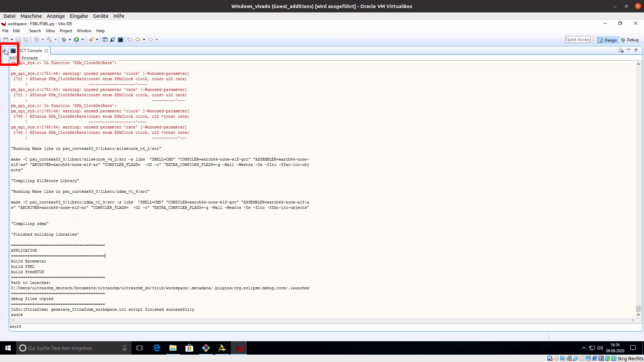
Task: Click the Debug bug icon in toolbar
Action: [64, 40]
